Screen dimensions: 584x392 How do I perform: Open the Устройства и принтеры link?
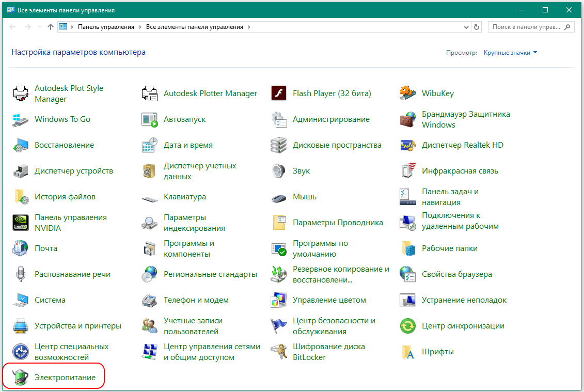click(x=78, y=326)
